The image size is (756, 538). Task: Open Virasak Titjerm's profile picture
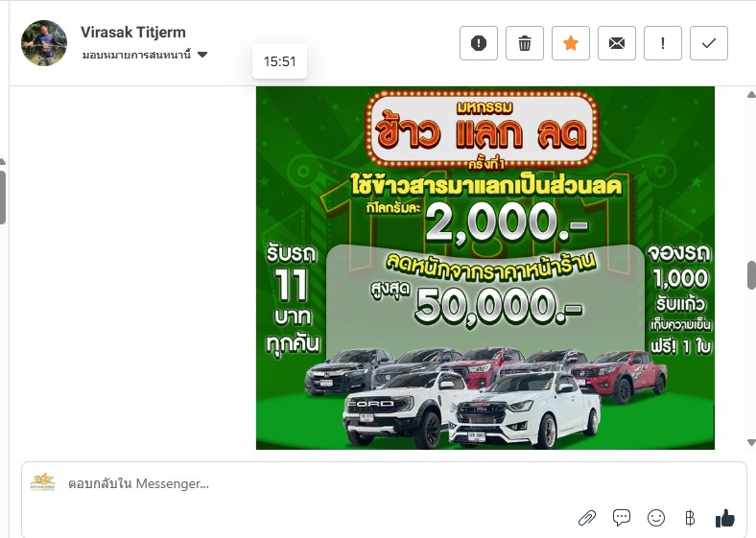click(44, 43)
